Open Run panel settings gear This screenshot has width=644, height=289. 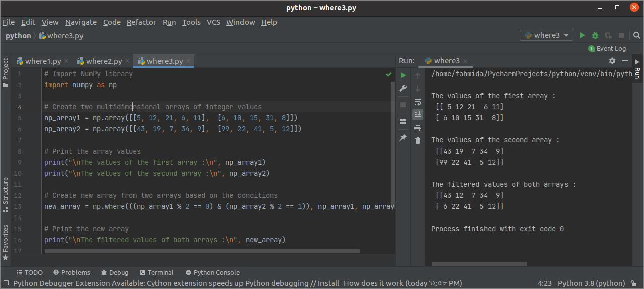click(612, 61)
